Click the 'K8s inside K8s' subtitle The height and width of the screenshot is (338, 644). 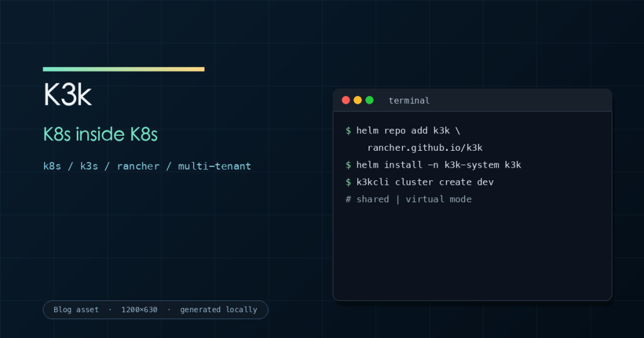[100, 134]
